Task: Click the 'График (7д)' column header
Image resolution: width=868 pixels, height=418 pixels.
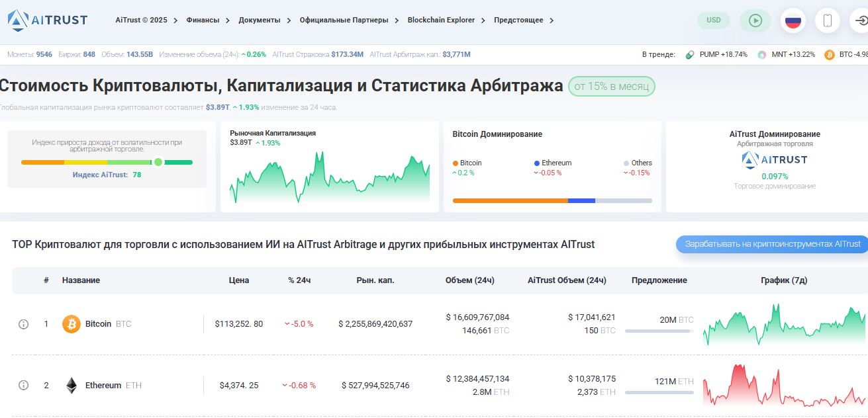Action: tap(784, 280)
